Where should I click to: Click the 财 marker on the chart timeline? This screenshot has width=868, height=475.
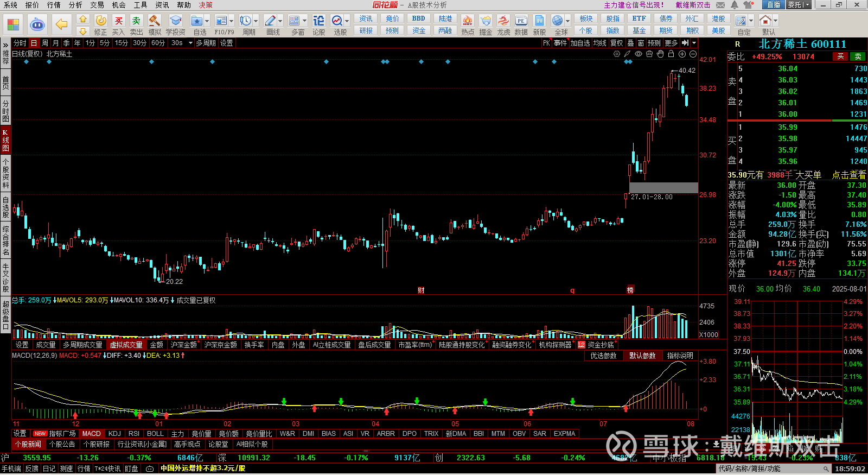click(421, 290)
